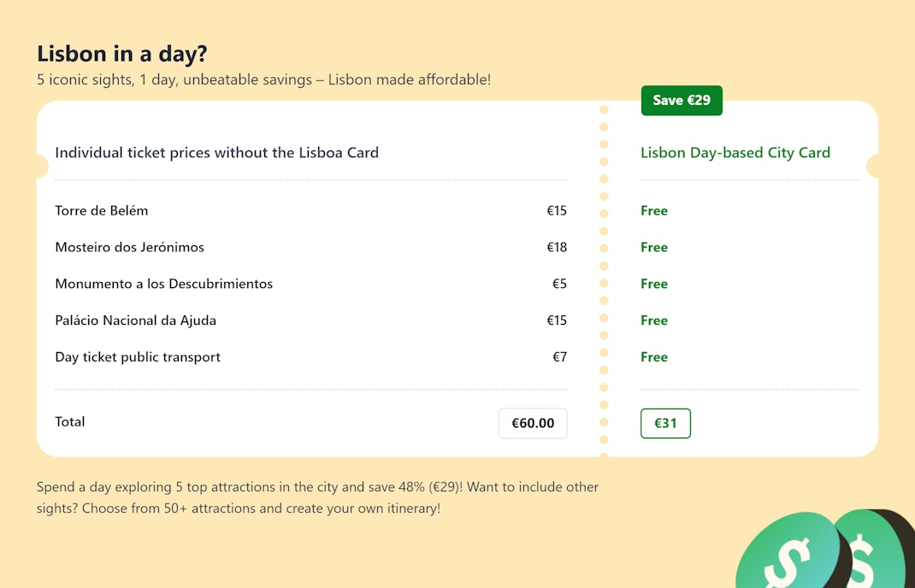Click Free label beside Torre de Belém
Viewport: 915px width, 588px height.
coord(654,210)
